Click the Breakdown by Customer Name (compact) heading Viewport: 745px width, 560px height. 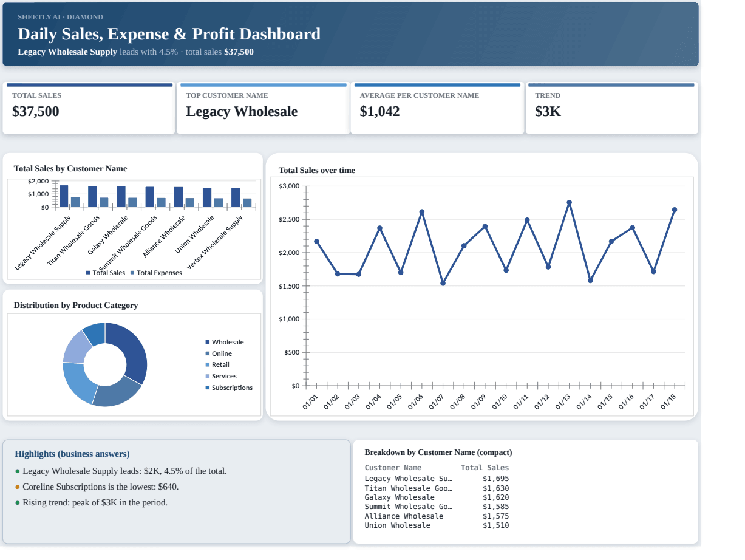(438, 452)
